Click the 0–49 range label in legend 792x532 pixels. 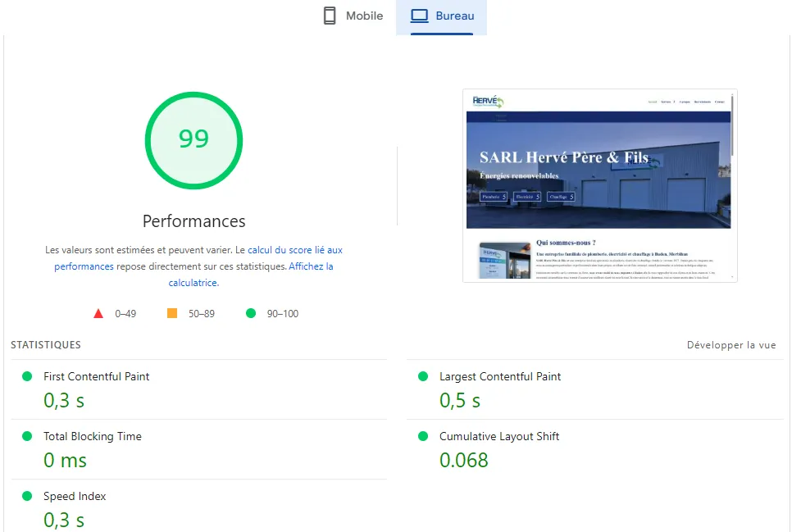tap(125, 314)
